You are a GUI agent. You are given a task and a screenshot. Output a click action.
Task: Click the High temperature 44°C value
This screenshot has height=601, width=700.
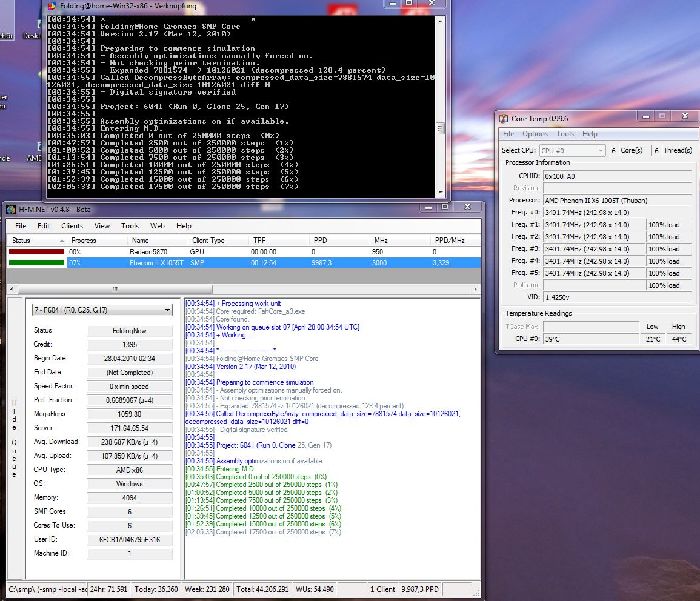pyautogui.click(x=679, y=339)
